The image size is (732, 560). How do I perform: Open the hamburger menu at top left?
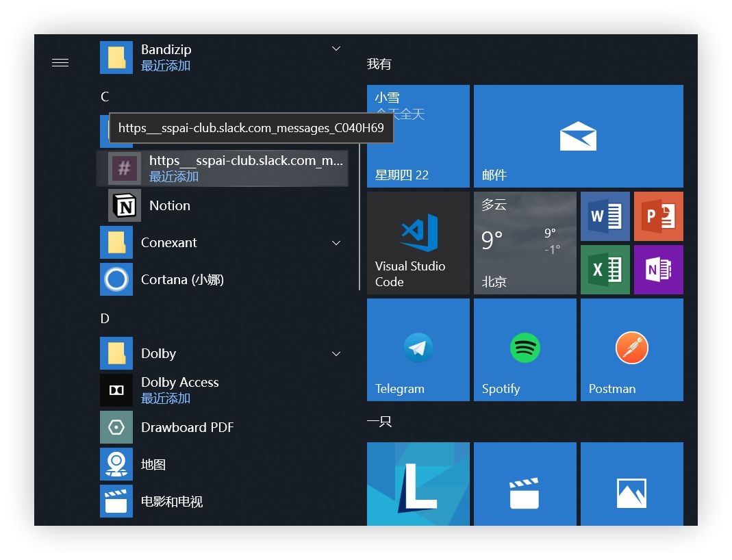tap(60, 62)
